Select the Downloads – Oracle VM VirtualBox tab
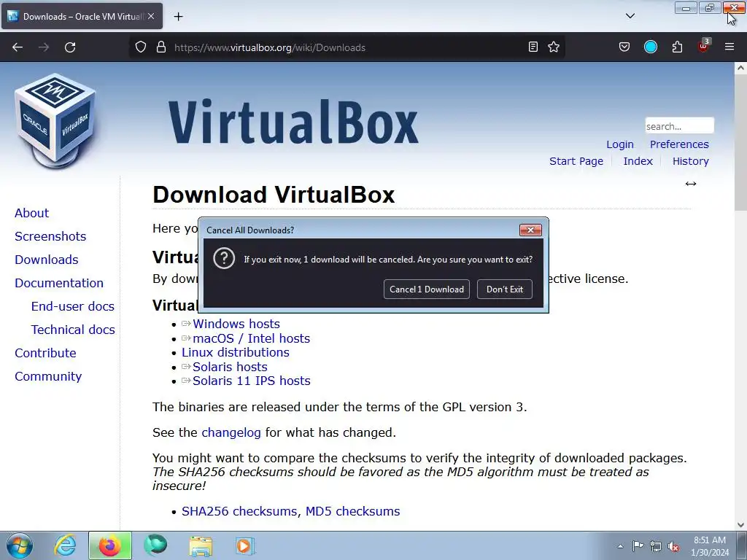The image size is (747, 560). click(x=82, y=16)
